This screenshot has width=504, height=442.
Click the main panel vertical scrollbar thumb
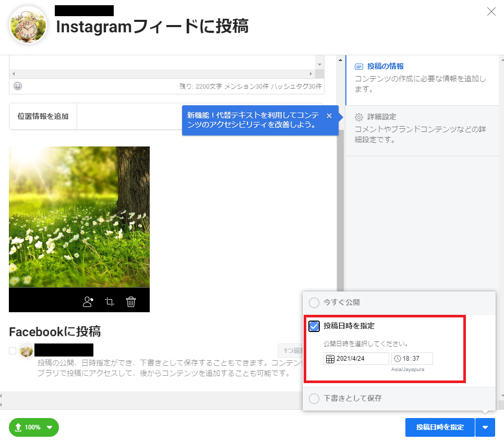click(340, 211)
